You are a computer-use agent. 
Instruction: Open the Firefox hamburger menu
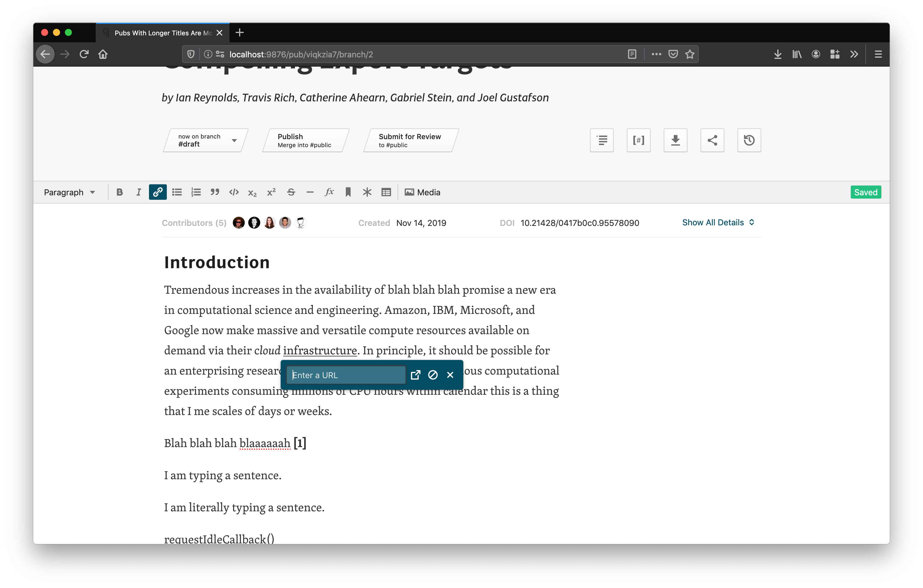point(878,54)
